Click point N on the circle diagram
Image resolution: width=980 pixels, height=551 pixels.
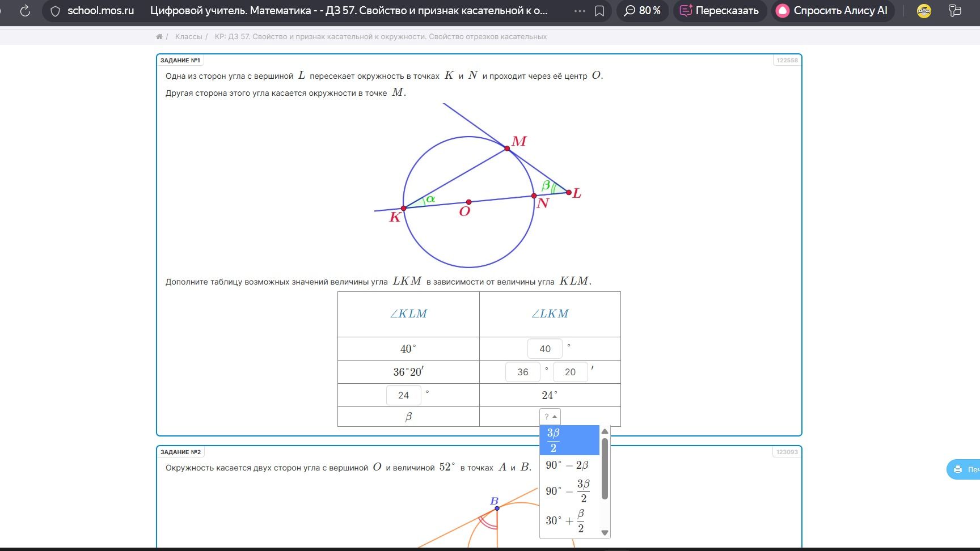pos(534,196)
